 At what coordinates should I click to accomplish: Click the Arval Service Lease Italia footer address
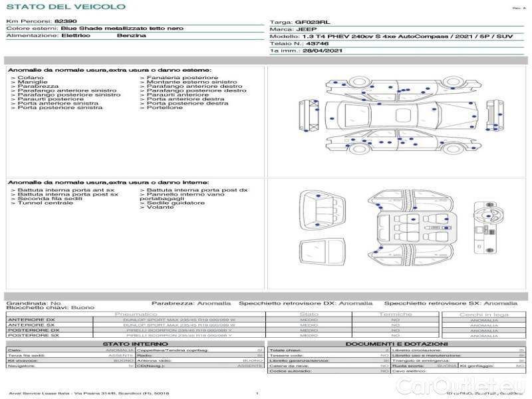89,394
